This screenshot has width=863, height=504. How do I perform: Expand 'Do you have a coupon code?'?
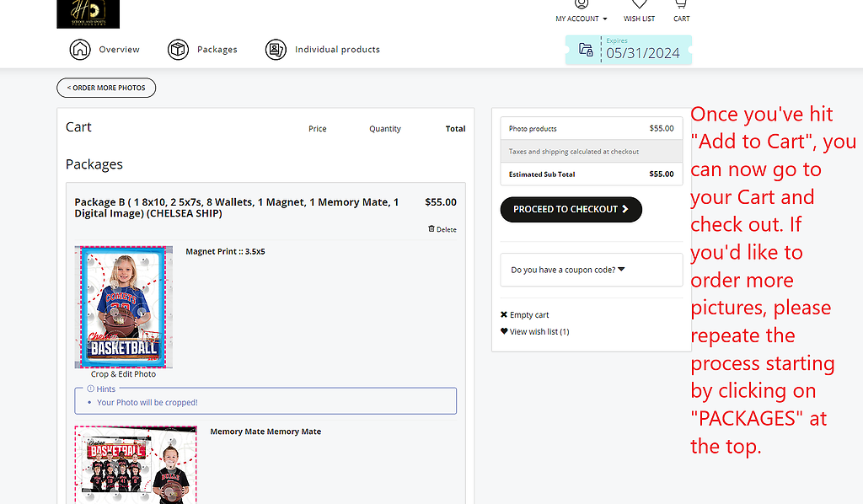tap(568, 270)
